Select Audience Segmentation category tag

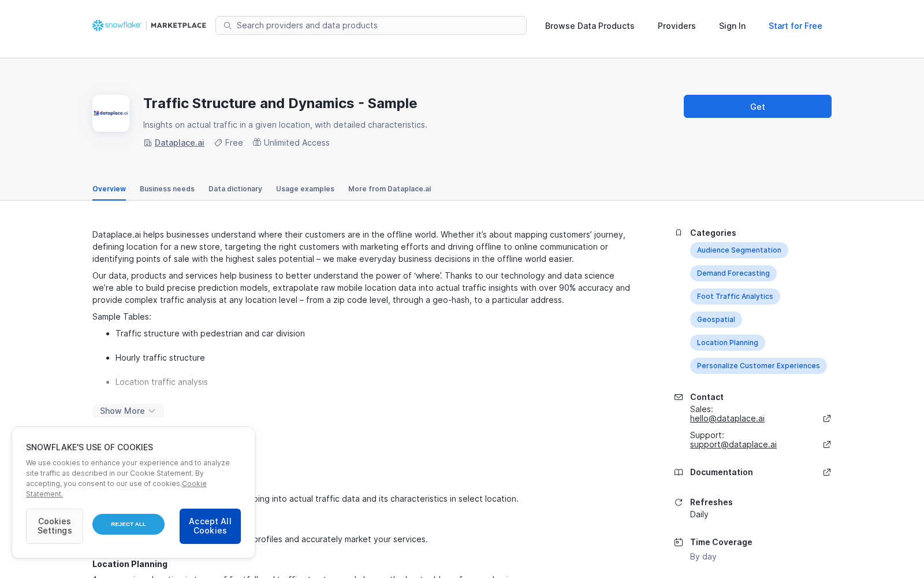tap(739, 250)
